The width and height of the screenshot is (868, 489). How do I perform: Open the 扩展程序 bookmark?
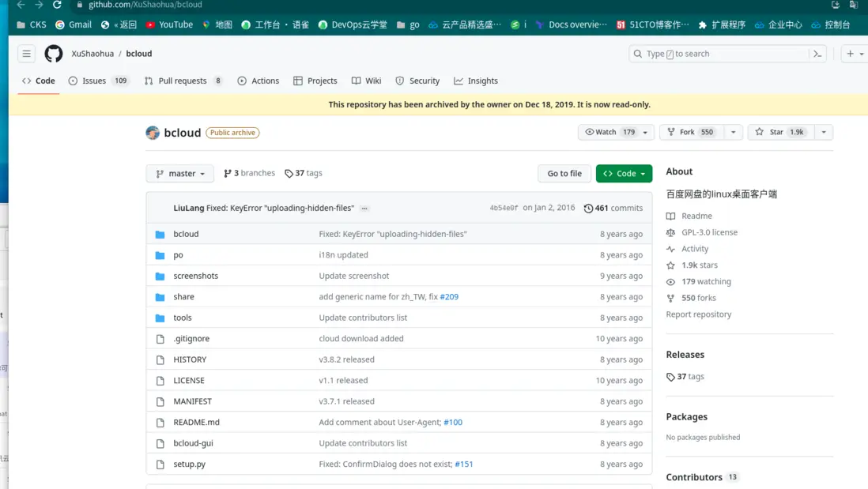pyautogui.click(x=722, y=24)
